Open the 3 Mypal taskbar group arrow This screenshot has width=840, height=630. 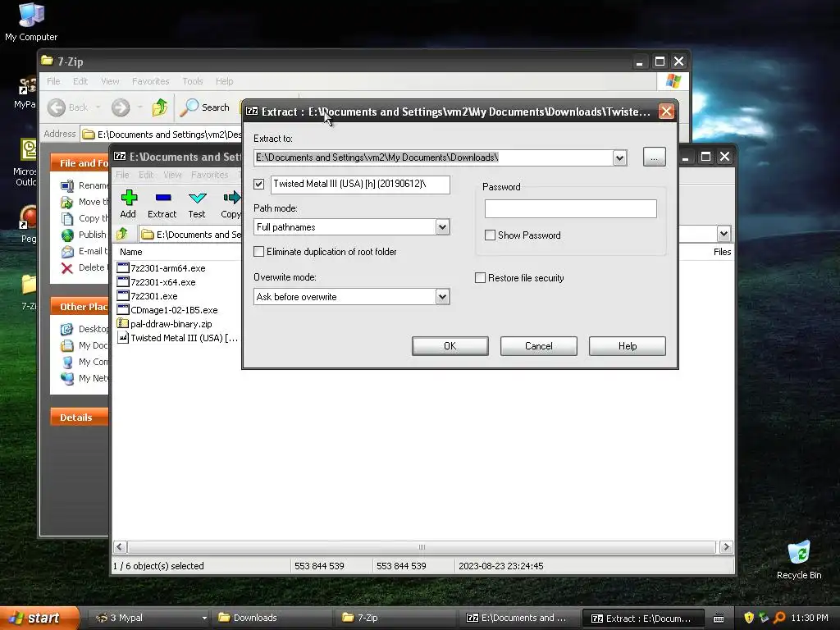click(204, 618)
